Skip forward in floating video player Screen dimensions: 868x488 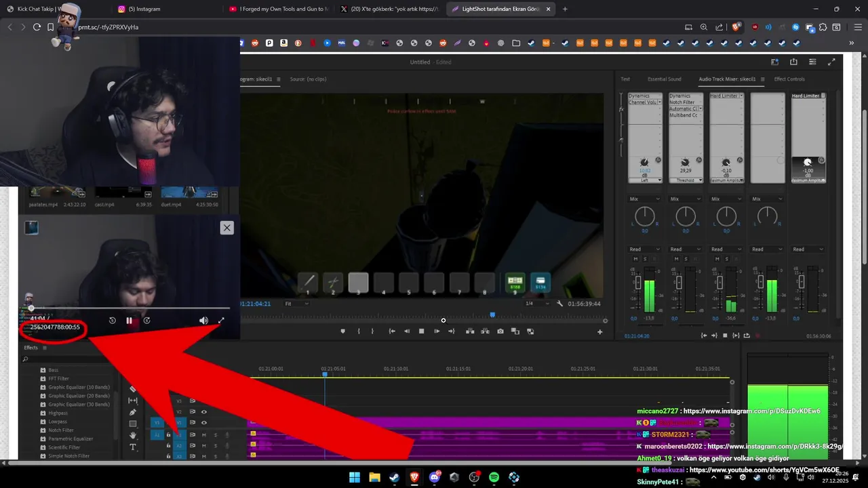point(146,321)
